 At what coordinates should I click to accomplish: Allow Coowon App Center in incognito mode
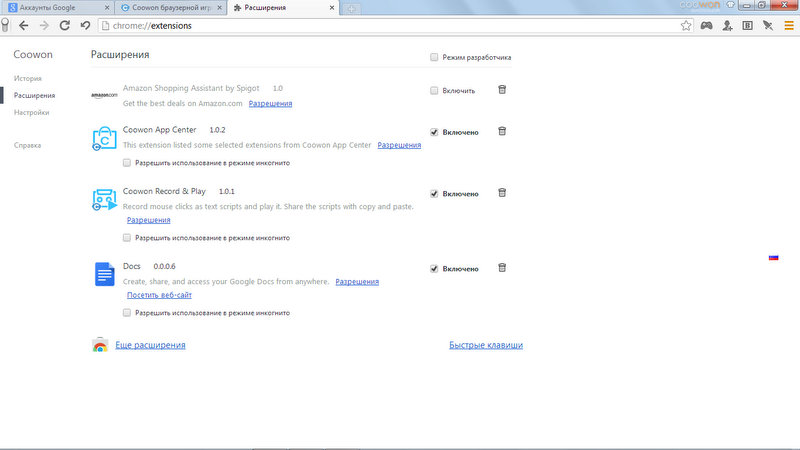[x=127, y=163]
